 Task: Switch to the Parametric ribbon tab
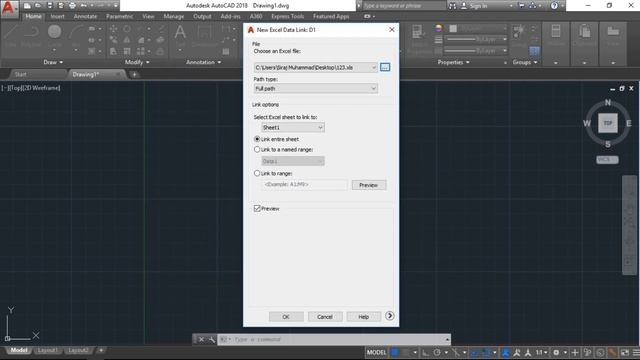pyautogui.click(x=120, y=16)
